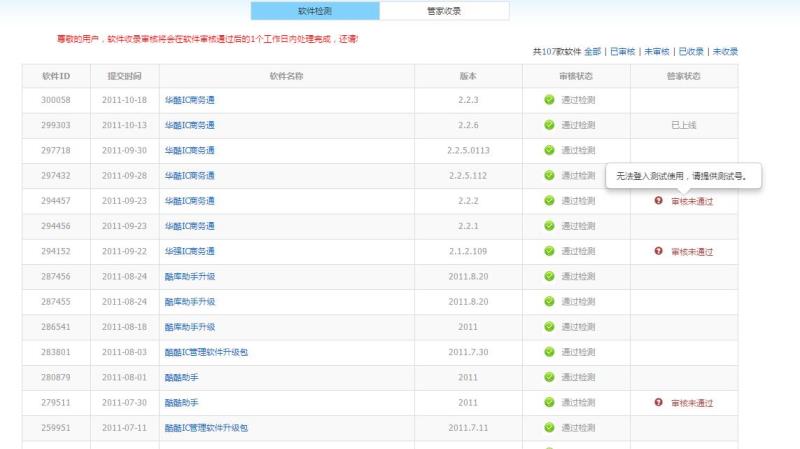Click green check icon in row 279511
Image resolution: width=800 pixels, height=449 pixels.
(x=549, y=403)
